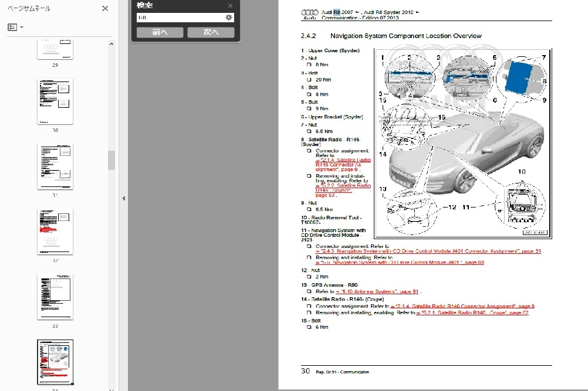This screenshot has height=391, width=588.
Task: Click the search text input field
Action: click(180, 18)
